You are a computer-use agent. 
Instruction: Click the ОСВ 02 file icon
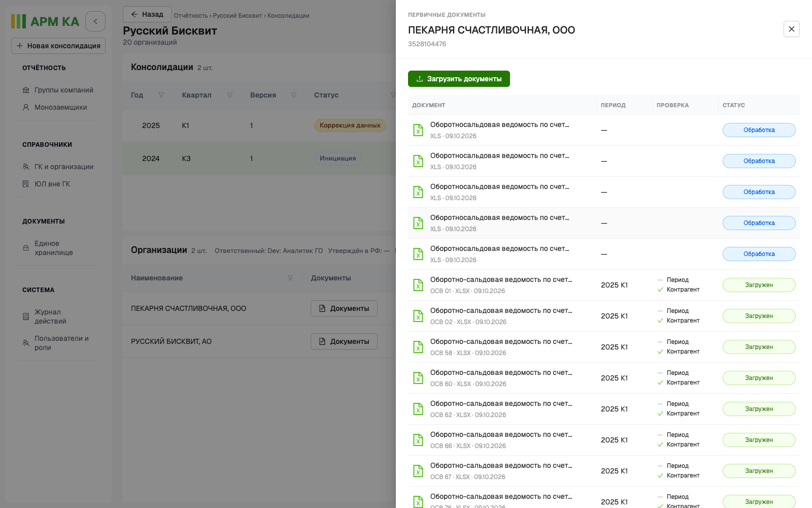[x=418, y=316]
